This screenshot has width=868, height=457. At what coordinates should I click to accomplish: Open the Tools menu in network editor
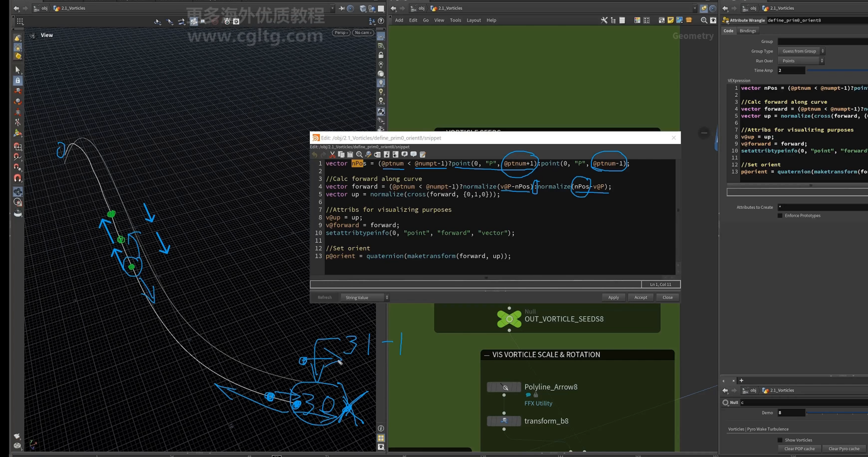point(455,20)
